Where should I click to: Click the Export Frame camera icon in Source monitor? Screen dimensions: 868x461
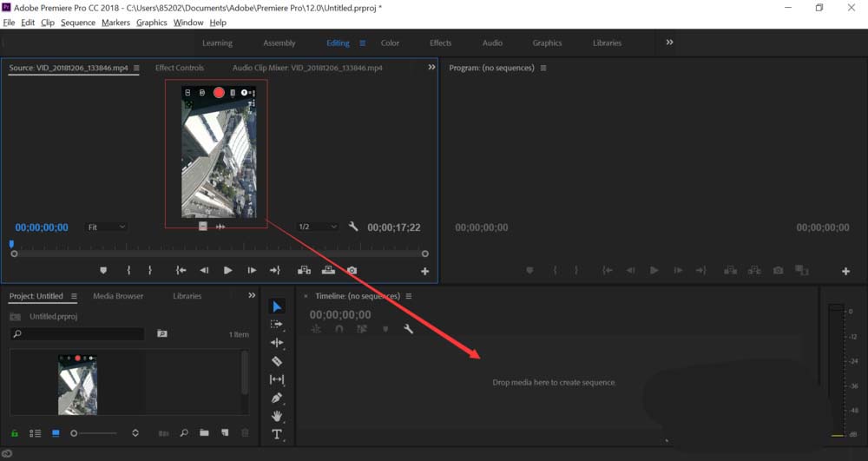tap(352, 271)
